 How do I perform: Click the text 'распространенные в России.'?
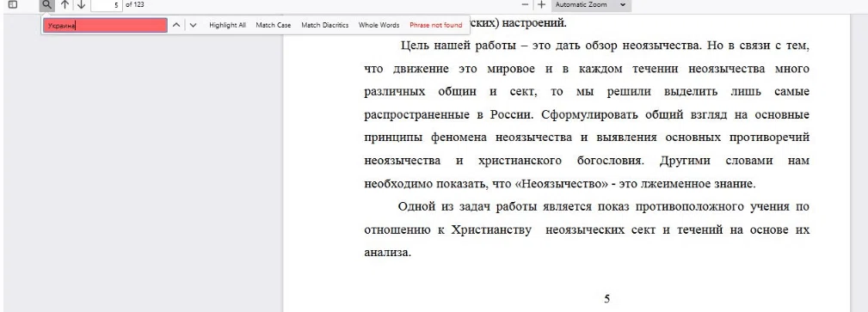click(x=448, y=116)
